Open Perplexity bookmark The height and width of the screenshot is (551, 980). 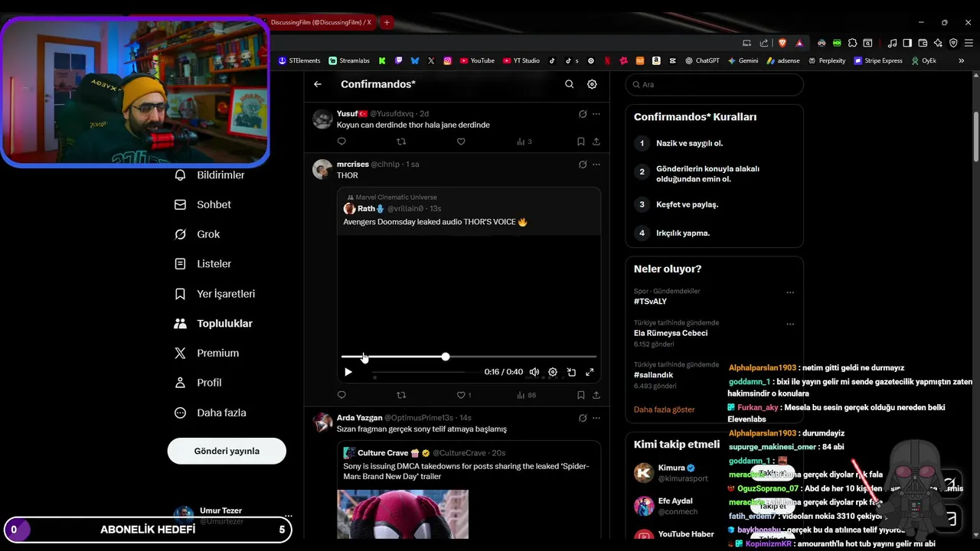coord(826,60)
